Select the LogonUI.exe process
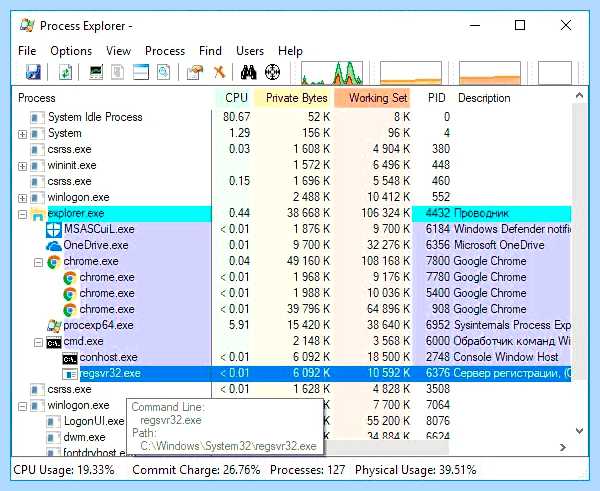 tap(94, 421)
